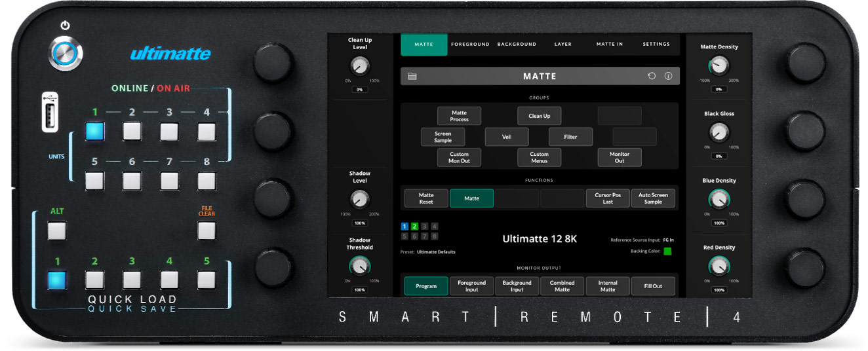Open the file folder icon beside MATTE title
Image resolution: width=868 pixels, height=351 pixels.
(412, 76)
